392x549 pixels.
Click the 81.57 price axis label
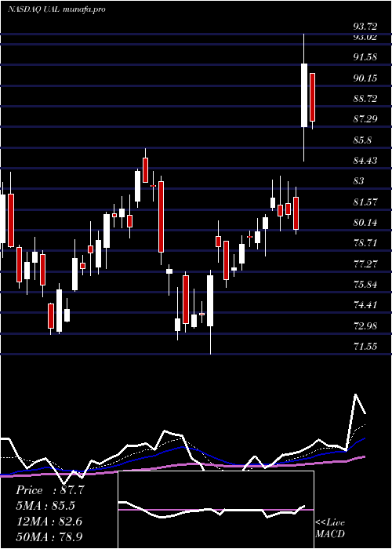[365, 202]
